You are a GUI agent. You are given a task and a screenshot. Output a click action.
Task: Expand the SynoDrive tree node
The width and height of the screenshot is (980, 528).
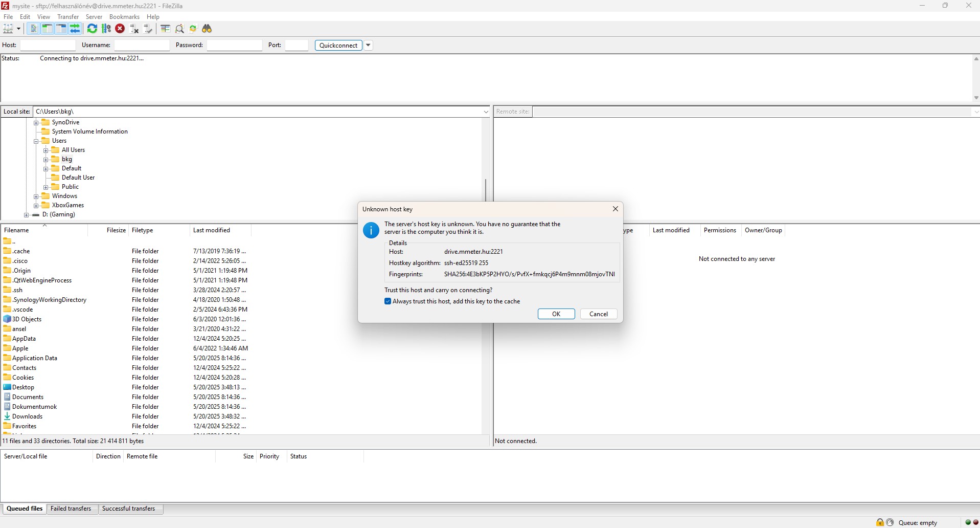tap(36, 123)
